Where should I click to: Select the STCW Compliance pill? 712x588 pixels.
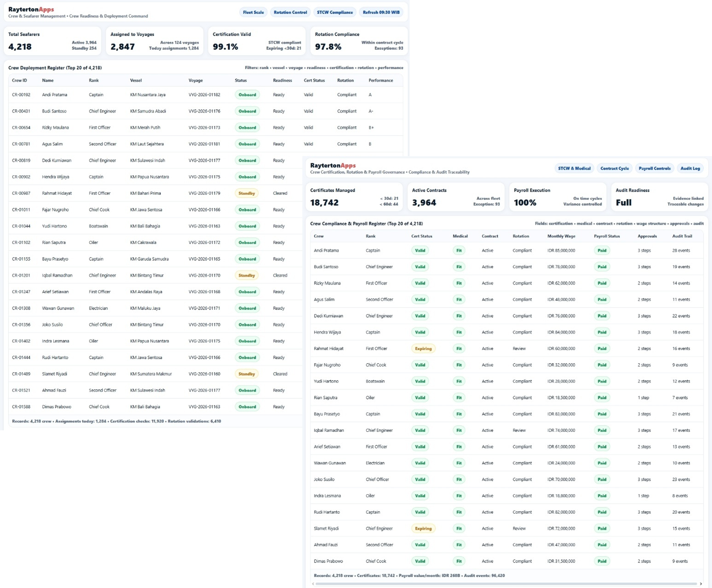335,12
